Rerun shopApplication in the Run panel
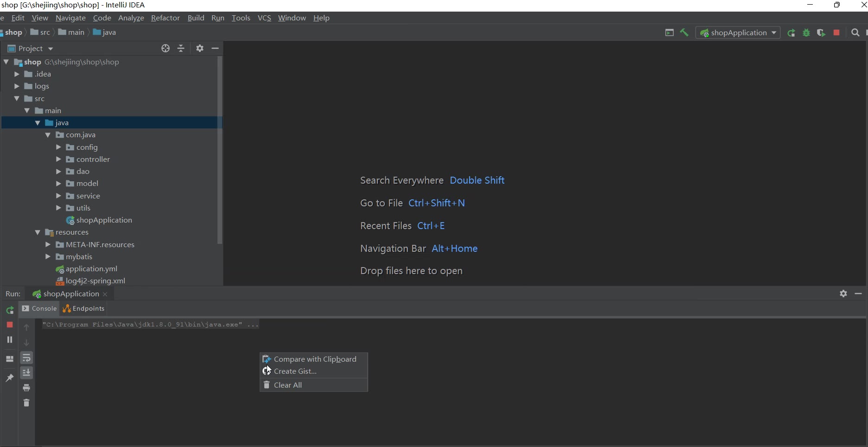Image resolution: width=868 pixels, height=447 pixels. (x=10, y=310)
